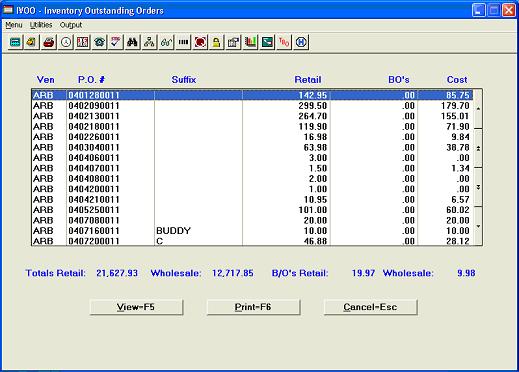Open the checkmark to-do toolbar icon
The image size is (519, 372).
[x=116, y=42]
